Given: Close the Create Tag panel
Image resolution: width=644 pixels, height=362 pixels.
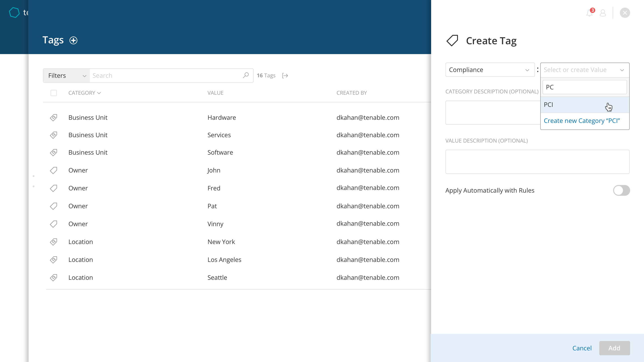Looking at the screenshot, I should tap(625, 13).
